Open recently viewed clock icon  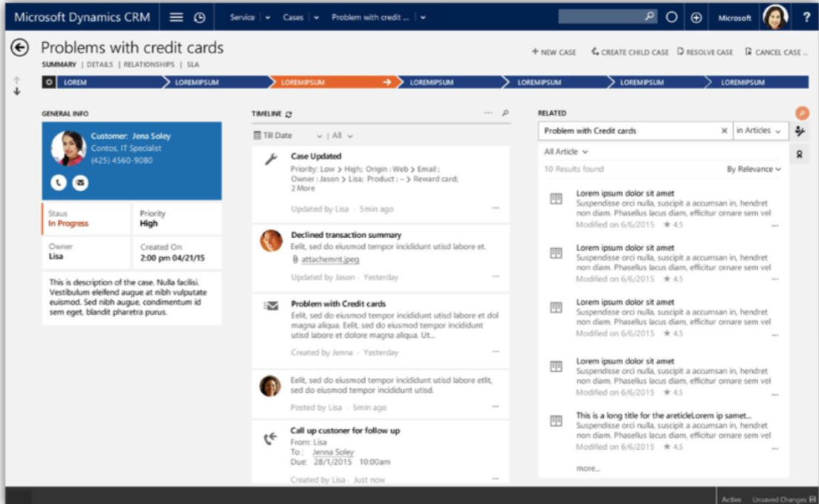(199, 18)
